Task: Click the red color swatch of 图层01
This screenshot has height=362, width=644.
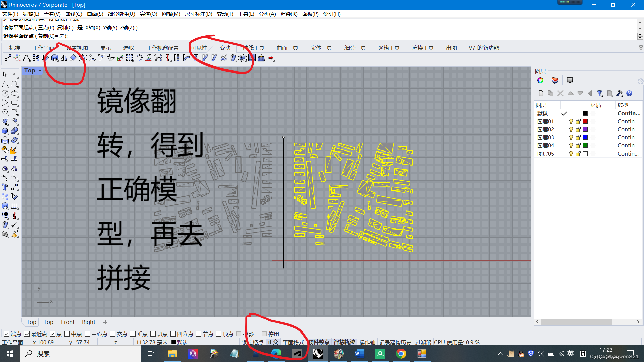Action: click(585, 122)
